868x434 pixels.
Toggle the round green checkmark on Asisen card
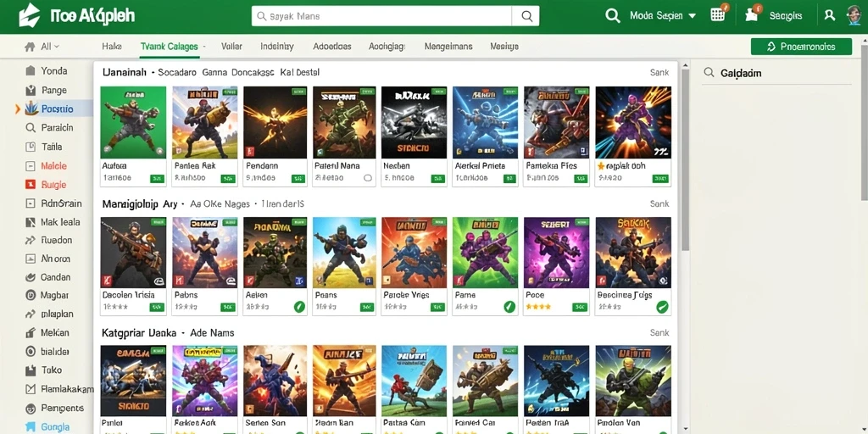pos(299,307)
